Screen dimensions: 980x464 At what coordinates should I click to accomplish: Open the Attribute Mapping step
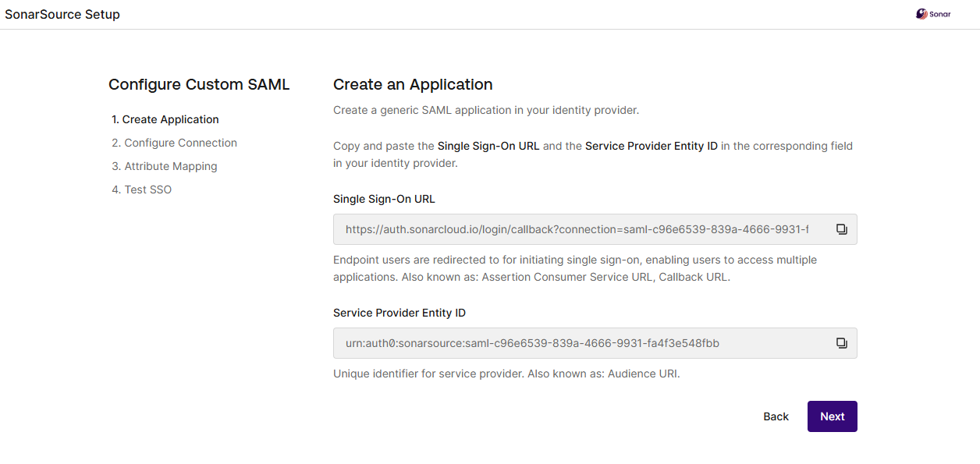tap(165, 166)
